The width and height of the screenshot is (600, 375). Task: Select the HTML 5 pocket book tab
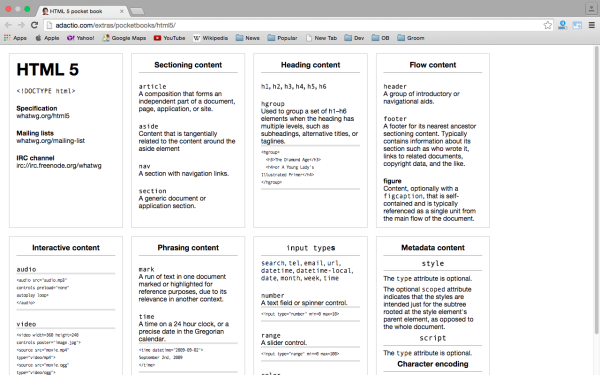(81, 11)
